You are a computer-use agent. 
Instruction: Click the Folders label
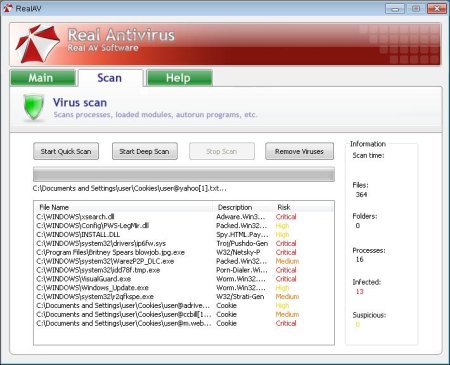point(365,216)
